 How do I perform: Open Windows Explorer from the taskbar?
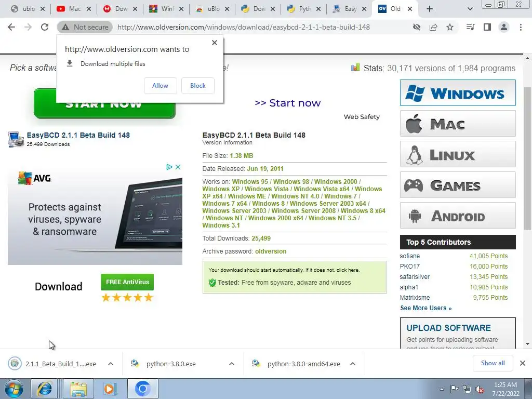pyautogui.click(x=78, y=389)
